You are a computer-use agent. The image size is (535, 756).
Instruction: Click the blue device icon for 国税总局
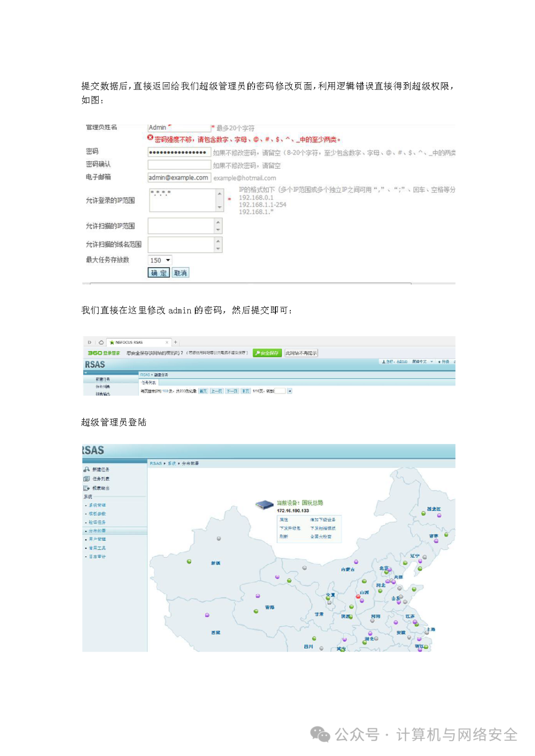[x=265, y=505]
